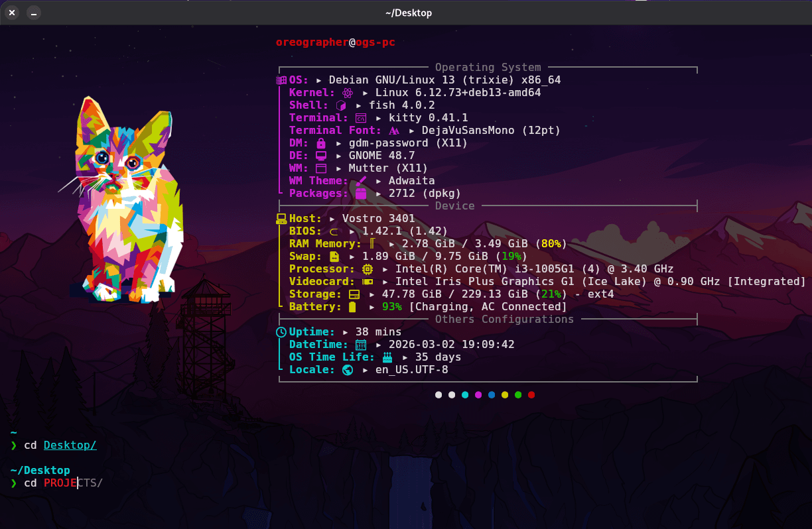This screenshot has height=529, width=812.
Task: Click the paintbrush icon beside WM Theme
Action: (362, 181)
